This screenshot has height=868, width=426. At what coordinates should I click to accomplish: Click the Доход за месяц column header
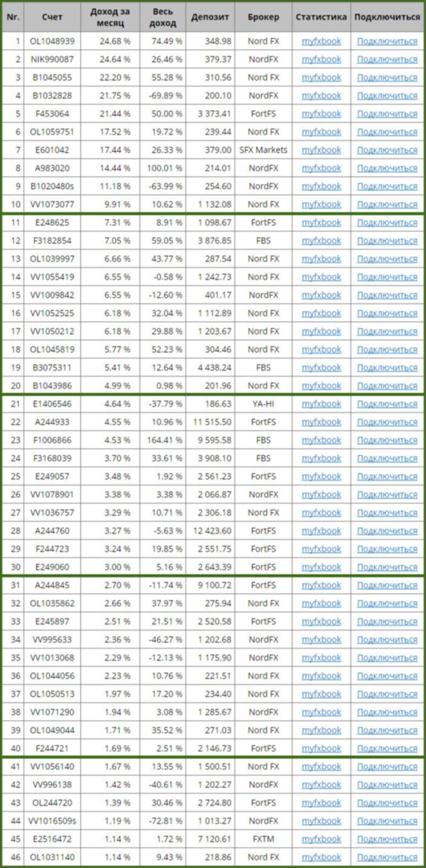pyautogui.click(x=110, y=17)
